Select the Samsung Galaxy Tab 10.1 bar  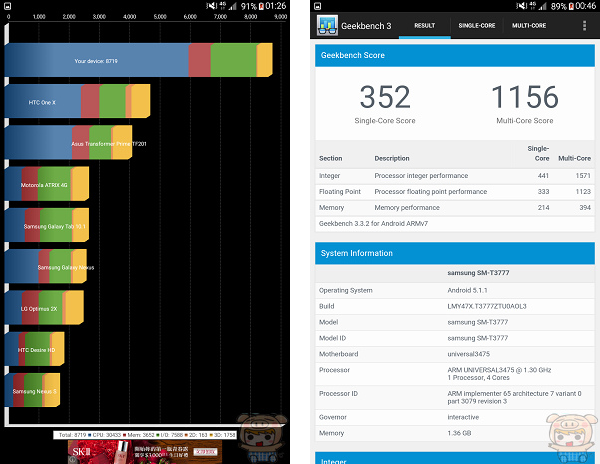[x=47, y=225]
